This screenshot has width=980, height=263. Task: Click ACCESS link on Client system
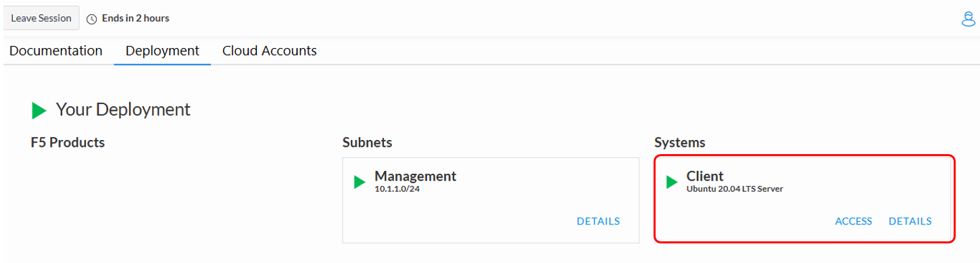tap(854, 221)
